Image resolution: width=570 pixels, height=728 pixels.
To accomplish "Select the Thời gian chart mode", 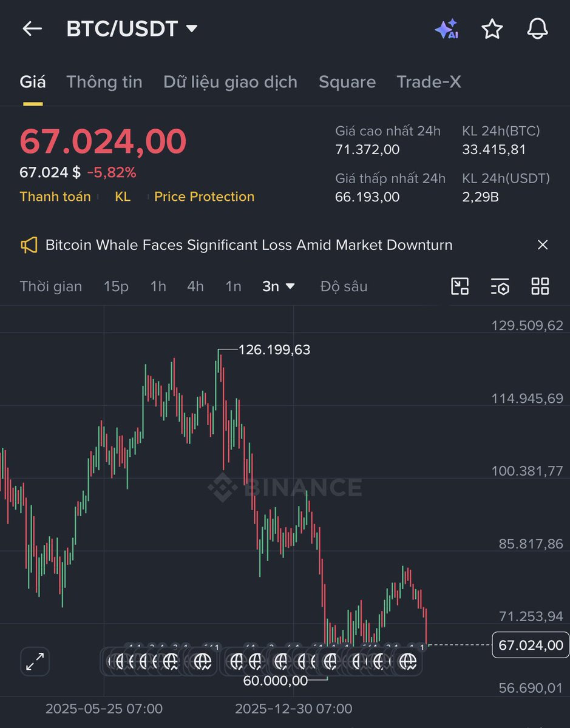I will coord(51,286).
